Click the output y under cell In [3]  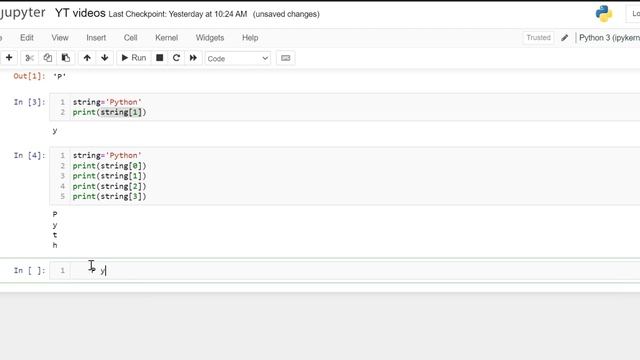(55, 131)
